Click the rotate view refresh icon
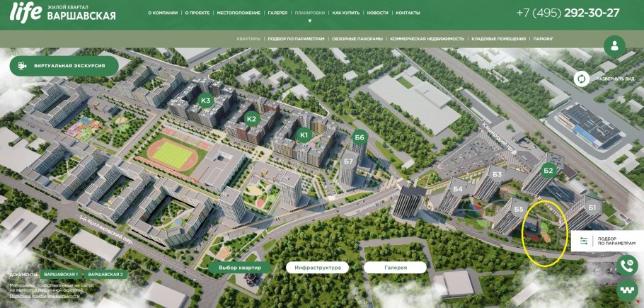Screen dimensions: 644x308 tap(582, 79)
